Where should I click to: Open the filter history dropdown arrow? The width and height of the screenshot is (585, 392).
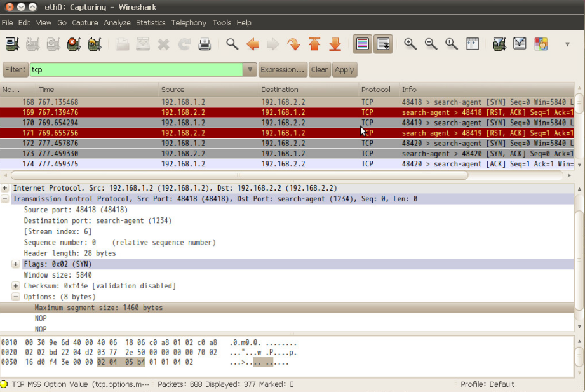coord(250,70)
